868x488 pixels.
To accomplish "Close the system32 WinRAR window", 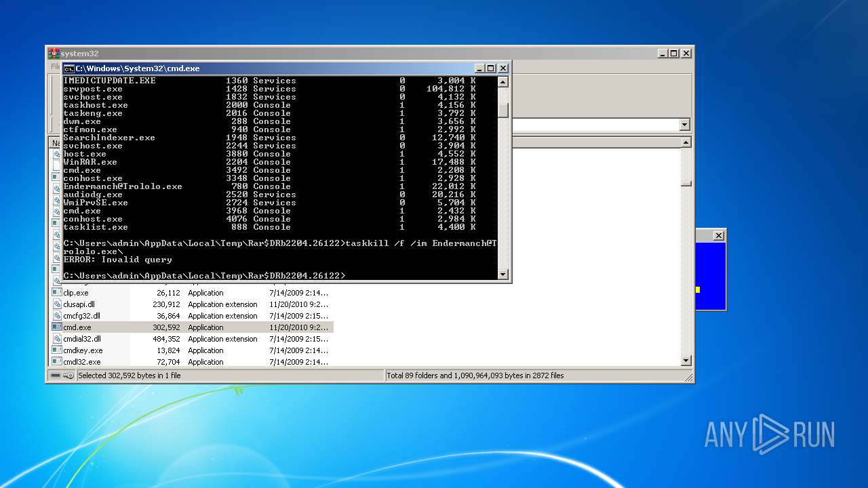I will click(686, 53).
